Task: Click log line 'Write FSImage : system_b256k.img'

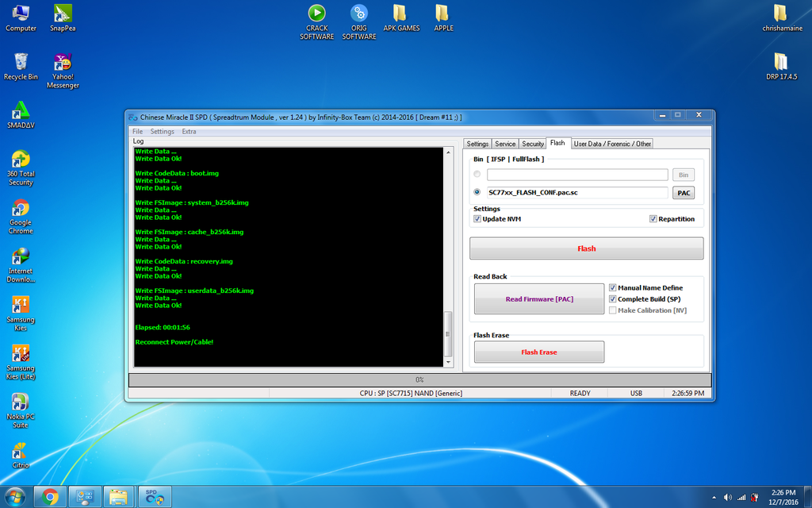Action: (x=192, y=202)
